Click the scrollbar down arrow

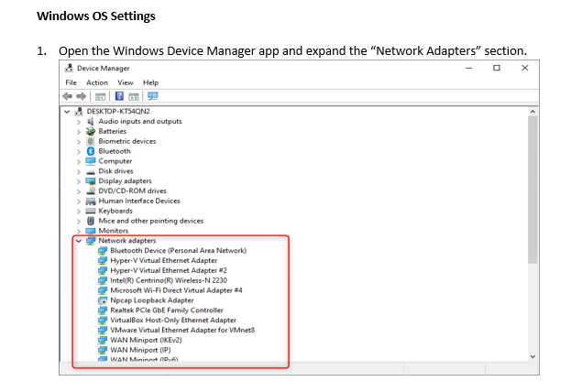click(x=533, y=357)
